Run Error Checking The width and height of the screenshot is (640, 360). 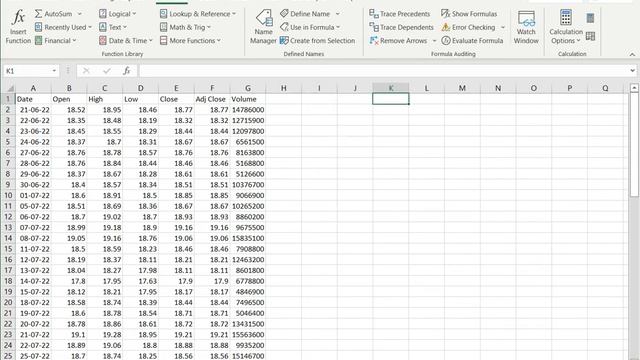coord(468,27)
